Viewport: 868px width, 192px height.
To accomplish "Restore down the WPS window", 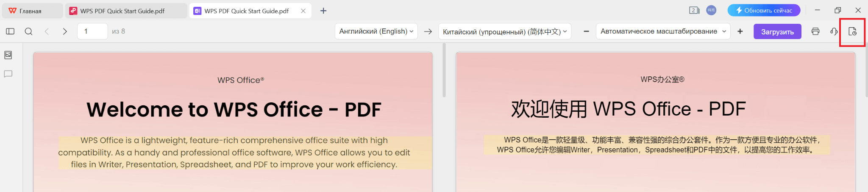I will 838,10.
